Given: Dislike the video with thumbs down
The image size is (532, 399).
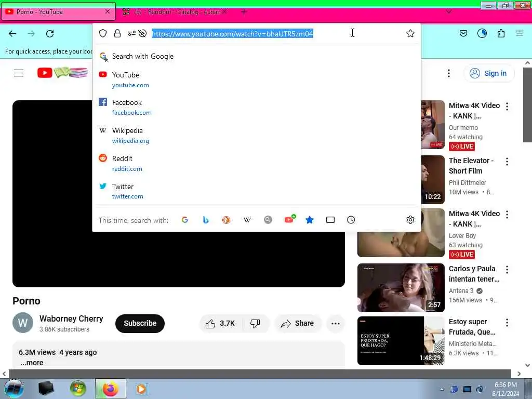Looking at the screenshot, I should [255, 323].
